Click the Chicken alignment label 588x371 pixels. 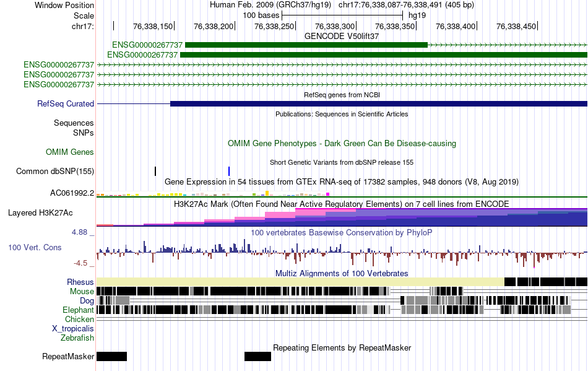[x=79, y=319]
